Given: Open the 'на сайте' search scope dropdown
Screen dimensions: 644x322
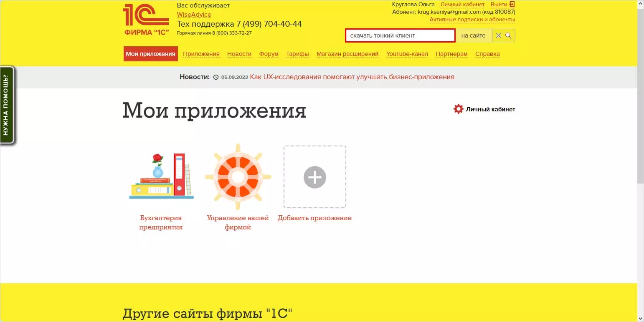Looking at the screenshot, I should point(474,36).
